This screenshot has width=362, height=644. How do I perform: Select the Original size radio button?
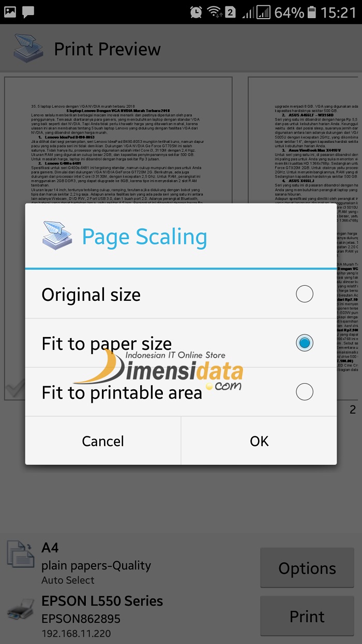(304, 294)
